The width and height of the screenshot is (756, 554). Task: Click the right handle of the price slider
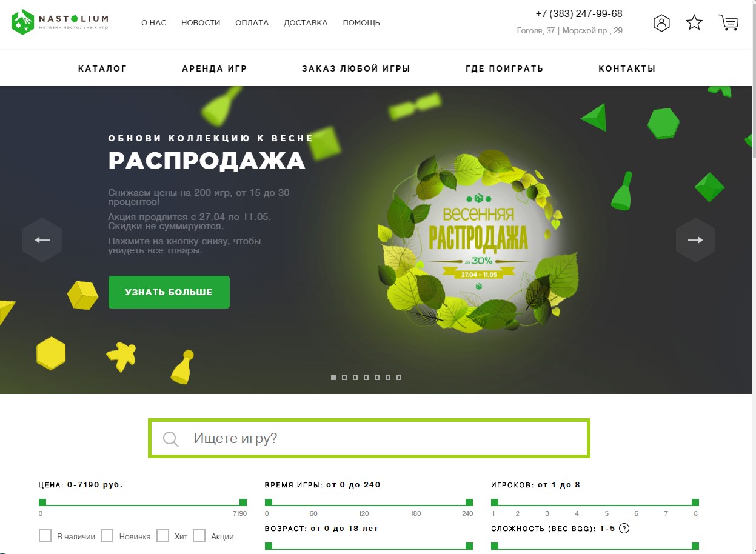(243, 502)
